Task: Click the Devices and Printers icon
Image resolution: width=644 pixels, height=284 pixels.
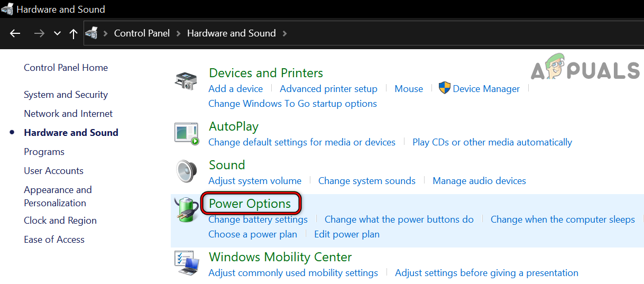Action: [186, 81]
